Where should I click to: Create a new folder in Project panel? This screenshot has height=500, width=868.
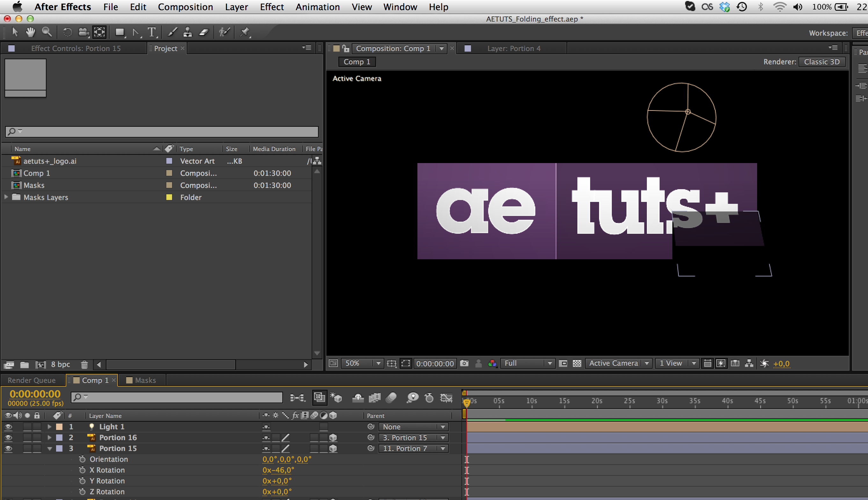coord(24,364)
